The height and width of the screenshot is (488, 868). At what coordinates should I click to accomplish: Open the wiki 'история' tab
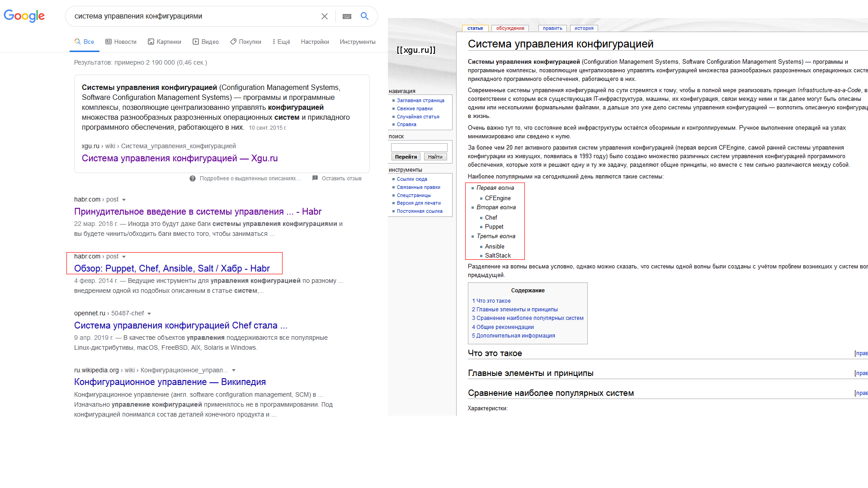click(x=584, y=28)
